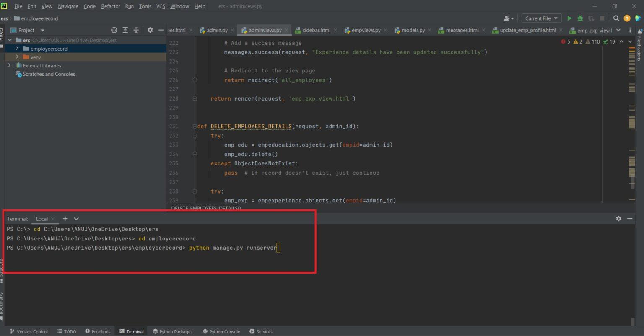The width and height of the screenshot is (644, 336).
Task: Expand the employeerecord folder in Project tree
Action: point(17,49)
